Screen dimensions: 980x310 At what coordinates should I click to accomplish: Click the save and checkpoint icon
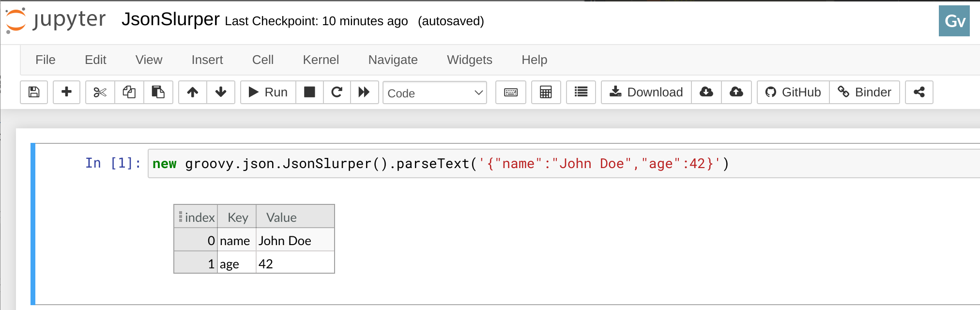click(x=34, y=92)
